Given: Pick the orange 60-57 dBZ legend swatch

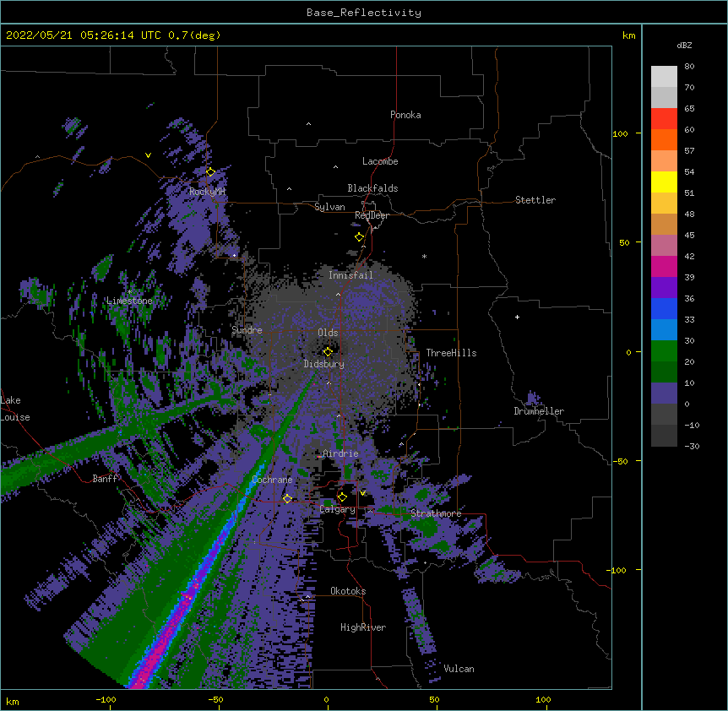Looking at the screenshot, I should 664,139.
